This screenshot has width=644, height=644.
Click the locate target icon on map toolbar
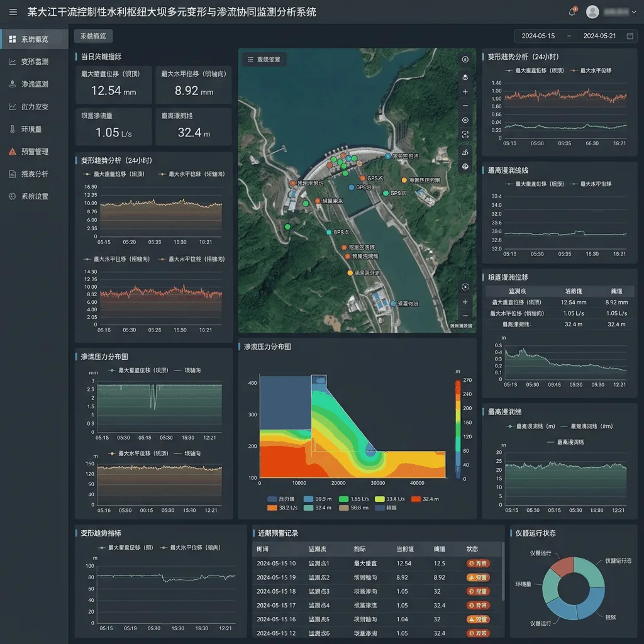(x=465, y=60)
